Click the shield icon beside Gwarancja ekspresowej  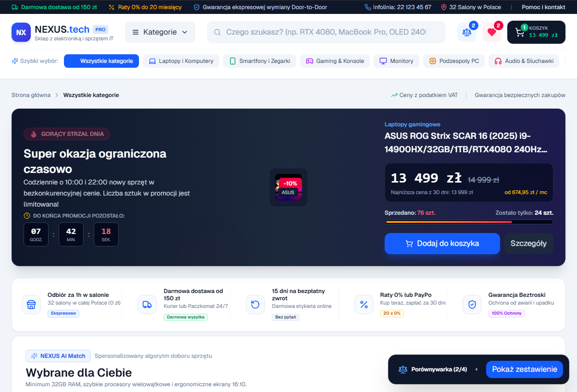pos(197,7)
